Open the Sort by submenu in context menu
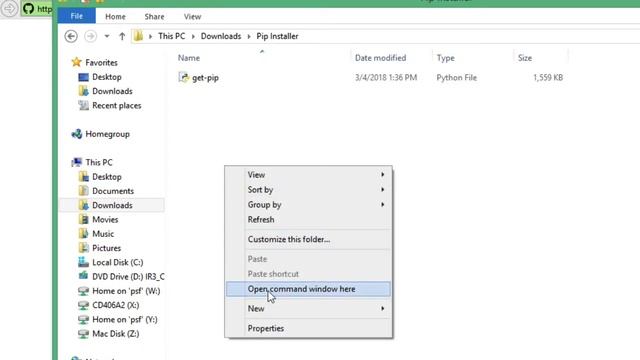The width and height of the screenshot is (640, 360). [x=308, y=190]
